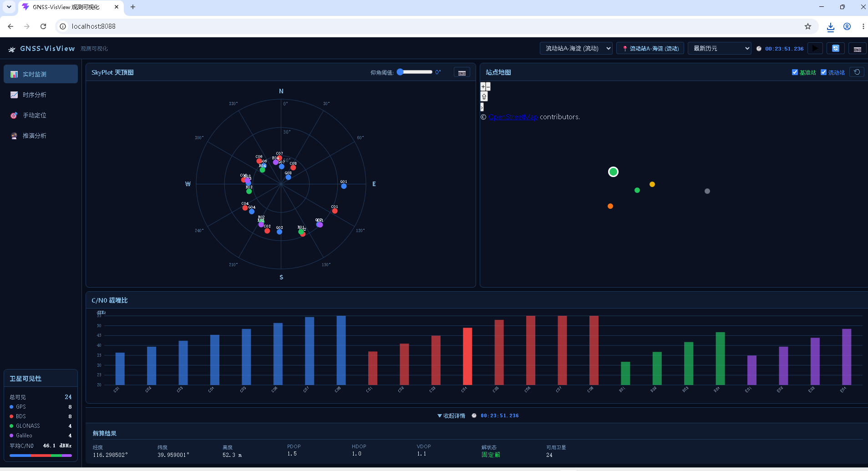
Task: Click Galileo entry in visibility legend
Action: pyautogui.click(x=41, y=436)
